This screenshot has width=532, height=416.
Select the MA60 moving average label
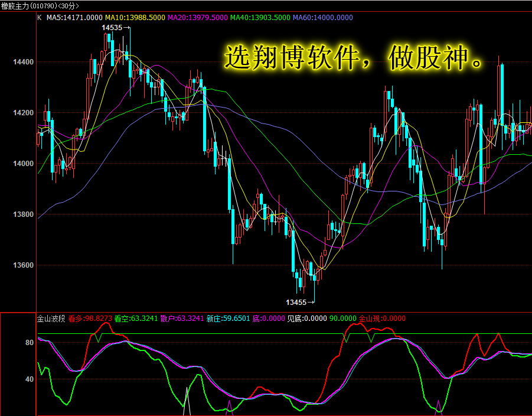point(322,18)
